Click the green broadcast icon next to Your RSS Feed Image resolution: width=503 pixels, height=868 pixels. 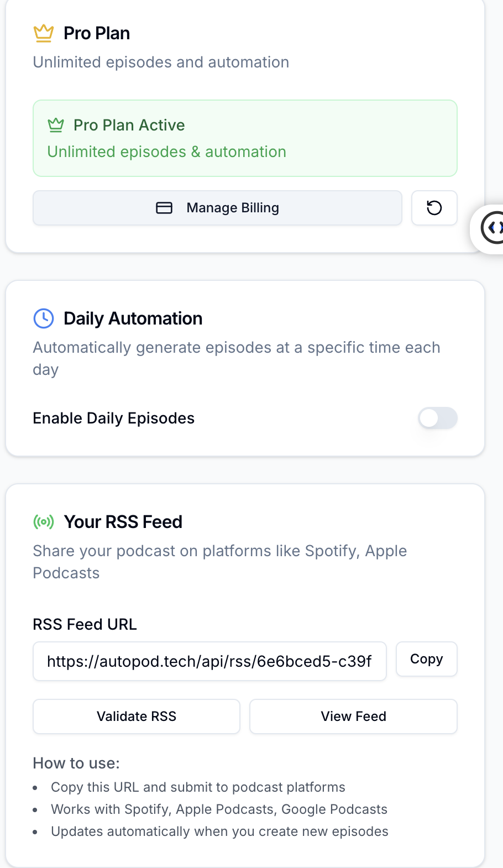point(43,521)
